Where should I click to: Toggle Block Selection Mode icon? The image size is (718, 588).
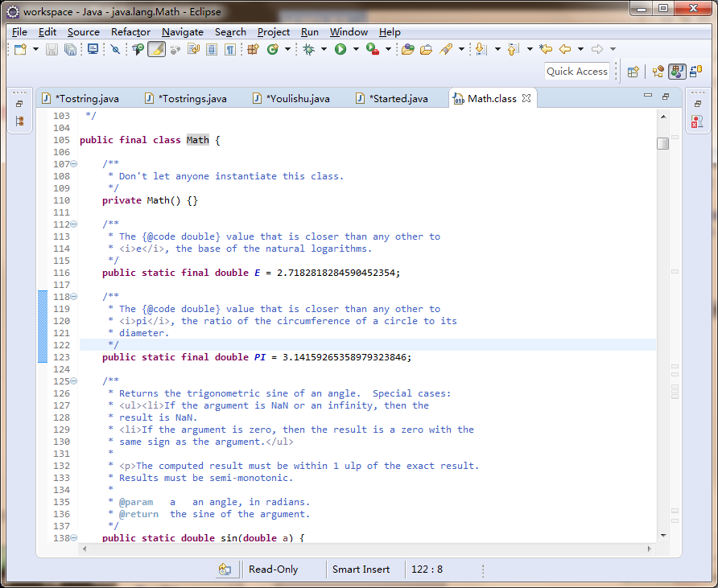[x=212, y=49]
